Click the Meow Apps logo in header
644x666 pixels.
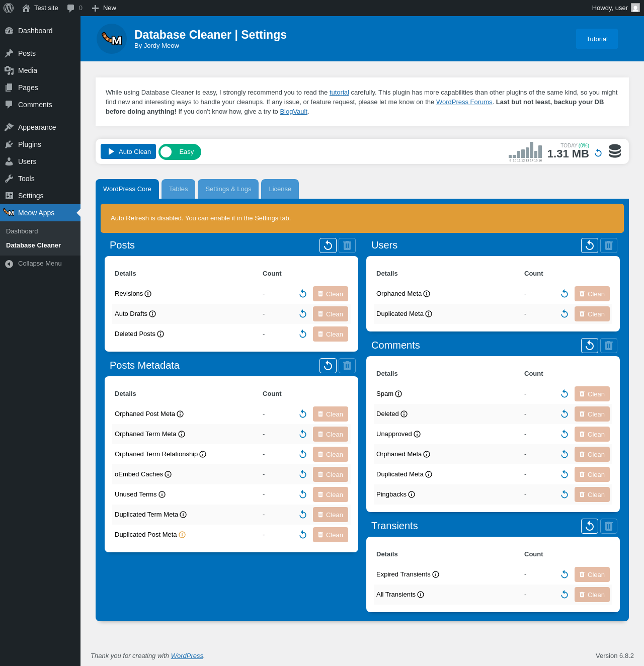pos(112,39)
